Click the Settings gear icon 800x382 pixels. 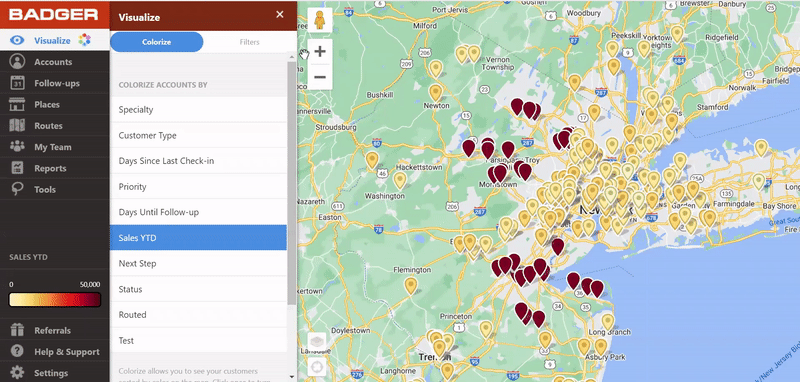(x=17, y=373)
